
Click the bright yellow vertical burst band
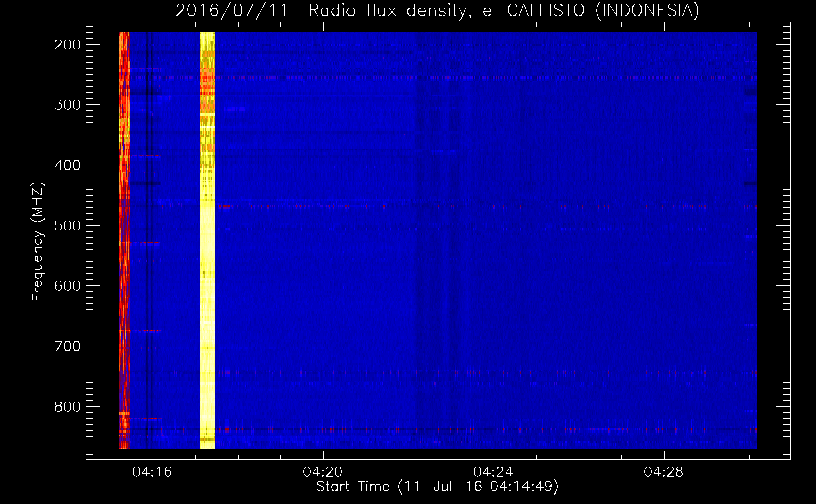pos(207,240)
